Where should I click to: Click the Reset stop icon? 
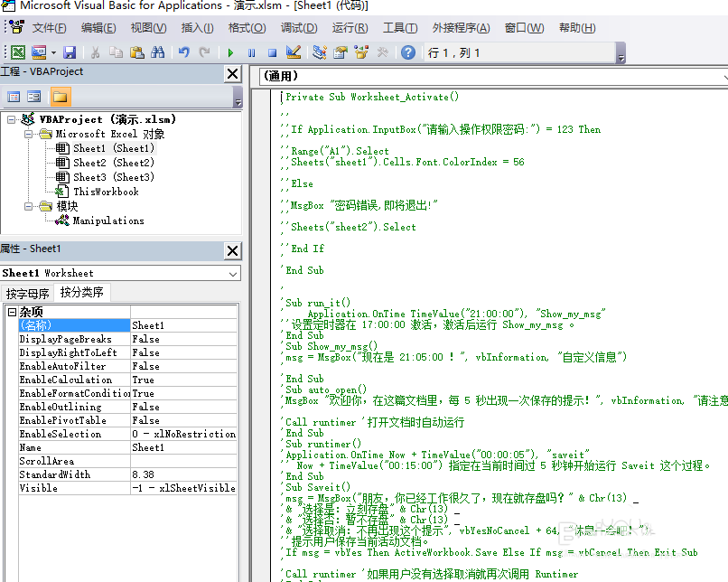point(272,52)
